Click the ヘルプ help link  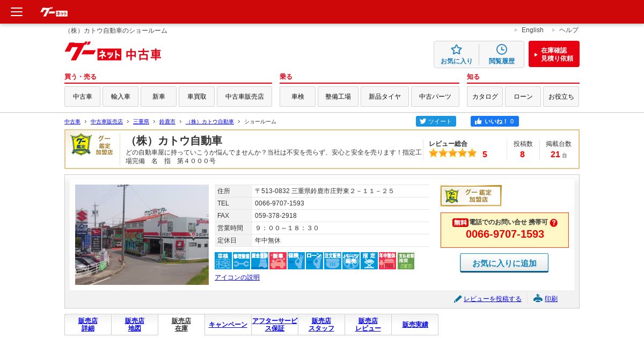pos(569,30)
